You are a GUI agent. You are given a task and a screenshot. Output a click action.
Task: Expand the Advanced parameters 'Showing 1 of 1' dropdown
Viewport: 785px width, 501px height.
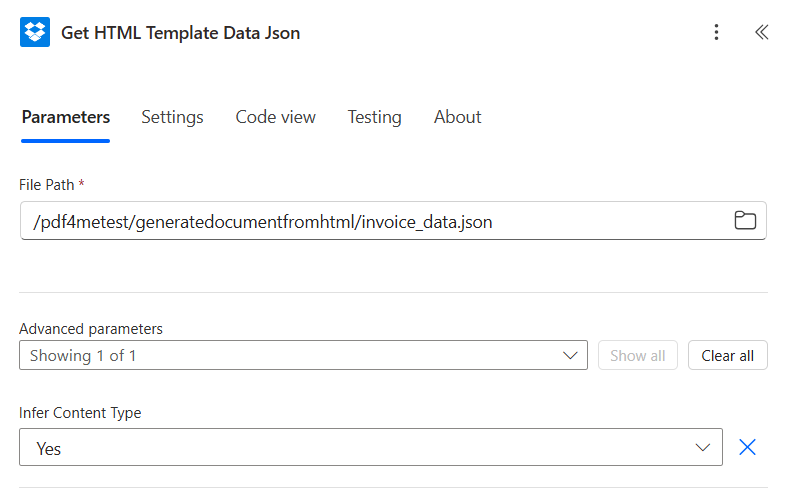point(290,356)
